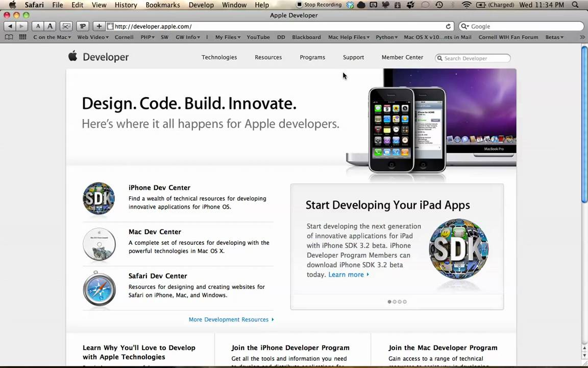Screen dimensions: 588x368
Task: Open the Bookmarks menu
Action: click(x=163, y=5)
